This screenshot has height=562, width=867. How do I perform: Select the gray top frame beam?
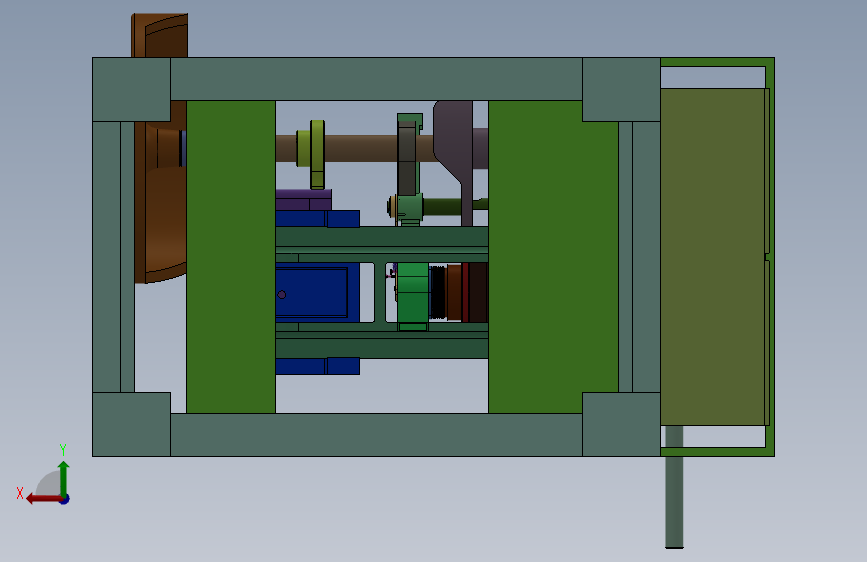pos(376,79)
